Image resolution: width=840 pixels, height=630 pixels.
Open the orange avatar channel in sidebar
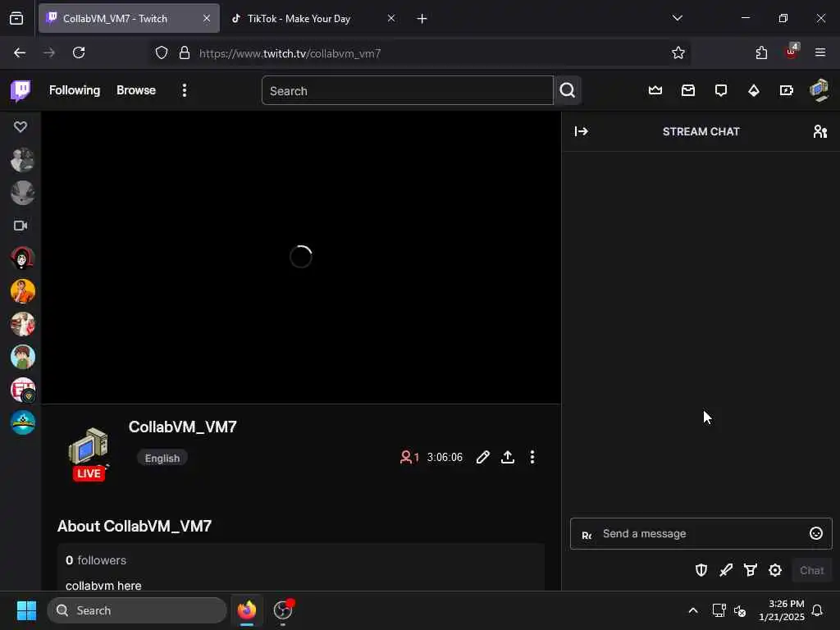pos(22,291)
